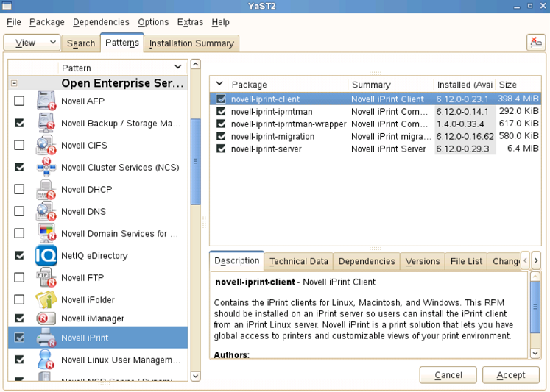Enable the Novell FTP pattern checkbox

tap(19, 277)
